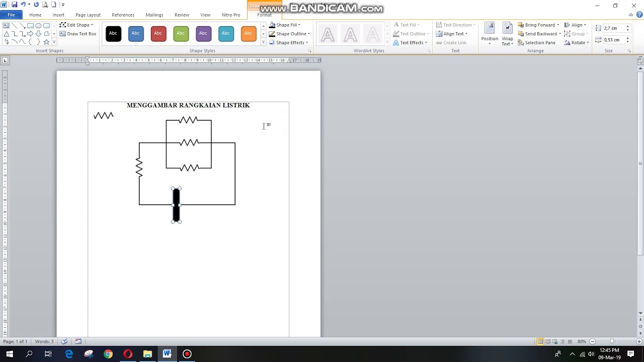Switch to Print Layout view in status bar
The width and height of the screenshot is (644, 362).
pos(540,342)
